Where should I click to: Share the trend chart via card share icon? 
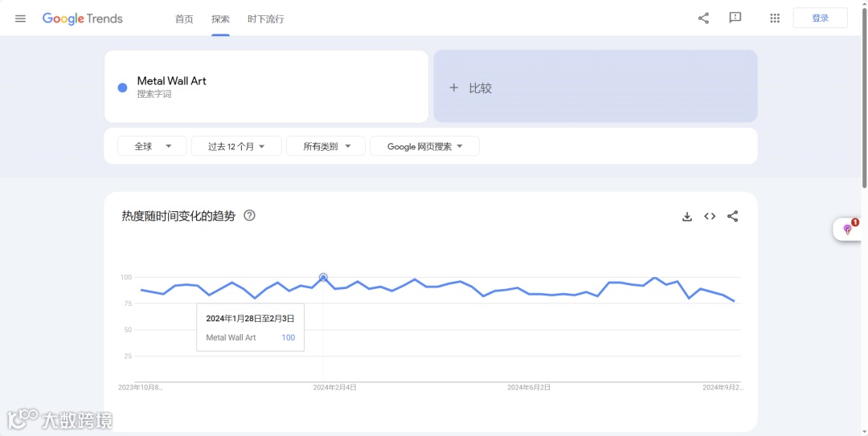[x=732, y=216]
